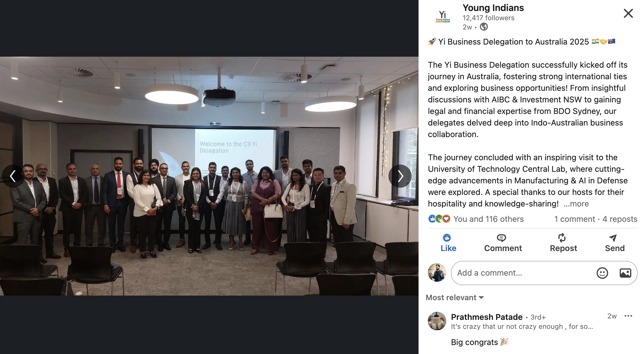Screen dimensions: 644x354
Task: View reactions from You and 116 others
Action: pos(488,219)
